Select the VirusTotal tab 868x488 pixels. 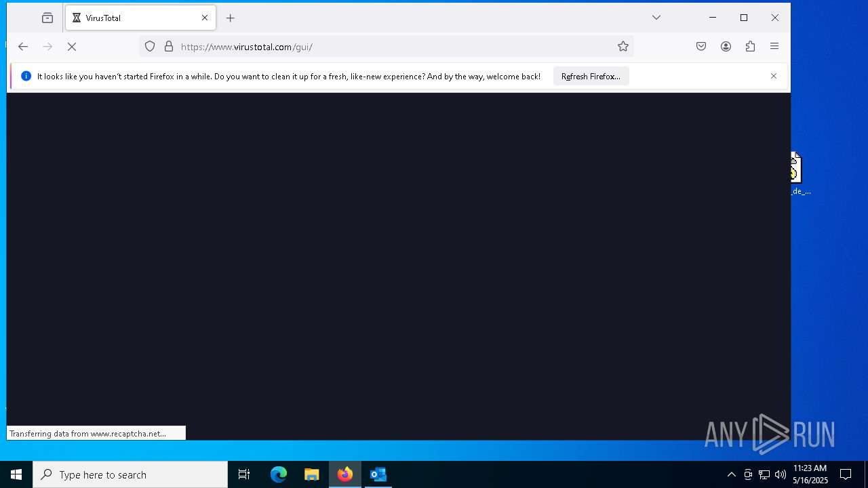pyautogui.click(x=140, y=18)
